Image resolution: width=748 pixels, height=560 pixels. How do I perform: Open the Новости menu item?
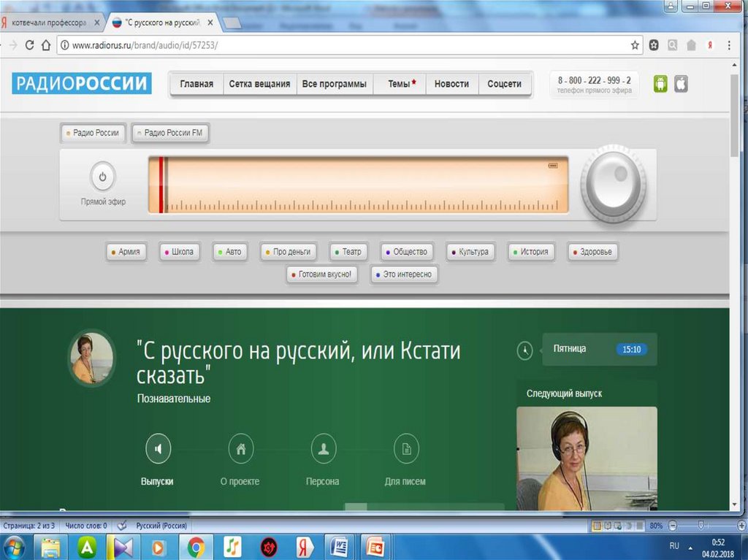[x=451, y=84]
